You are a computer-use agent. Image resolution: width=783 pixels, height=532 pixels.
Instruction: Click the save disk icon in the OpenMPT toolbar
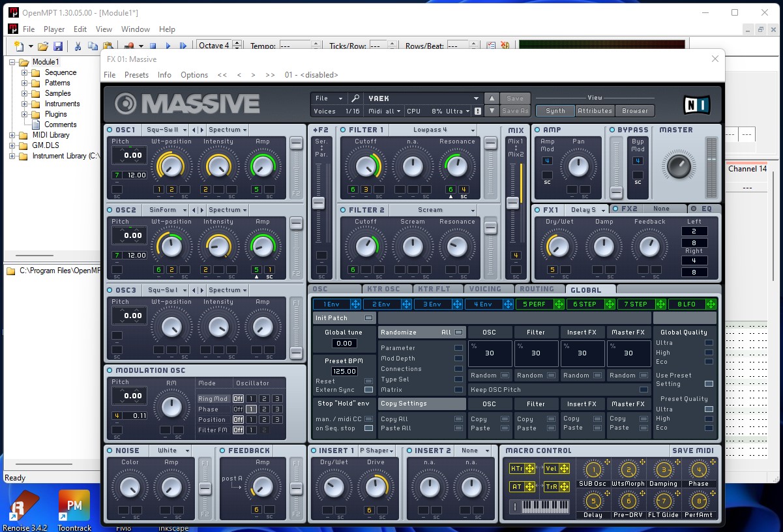tap(57, 46)
